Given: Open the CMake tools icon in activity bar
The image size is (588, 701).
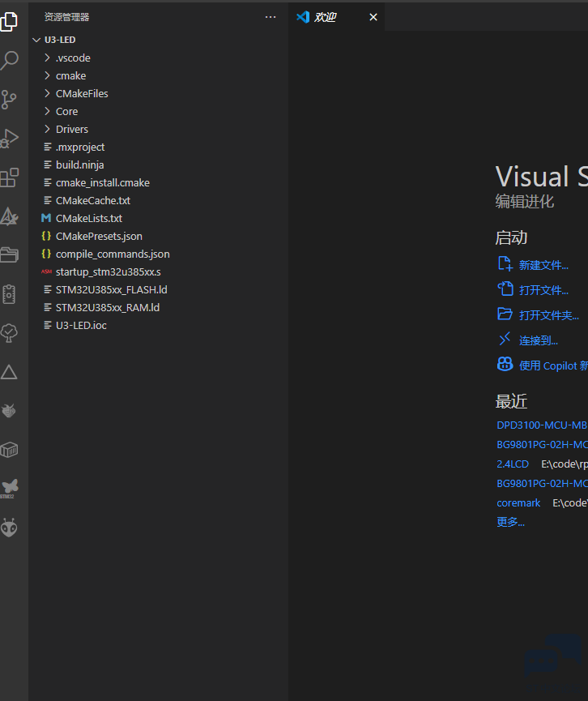Looking at the screenshot, I should (9, 216).
